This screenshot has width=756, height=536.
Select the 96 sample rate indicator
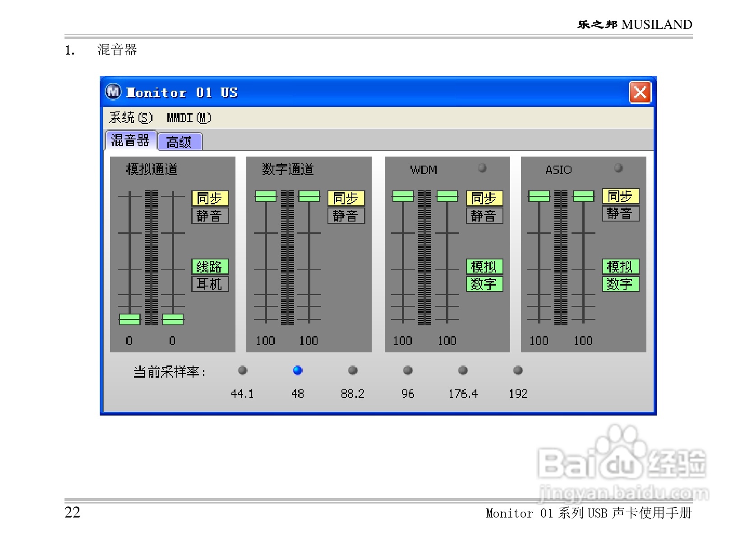tap(408, 370)
